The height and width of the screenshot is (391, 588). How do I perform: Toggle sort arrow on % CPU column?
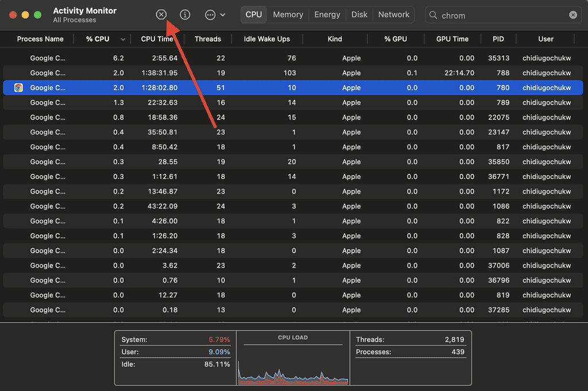pos(123,40)
